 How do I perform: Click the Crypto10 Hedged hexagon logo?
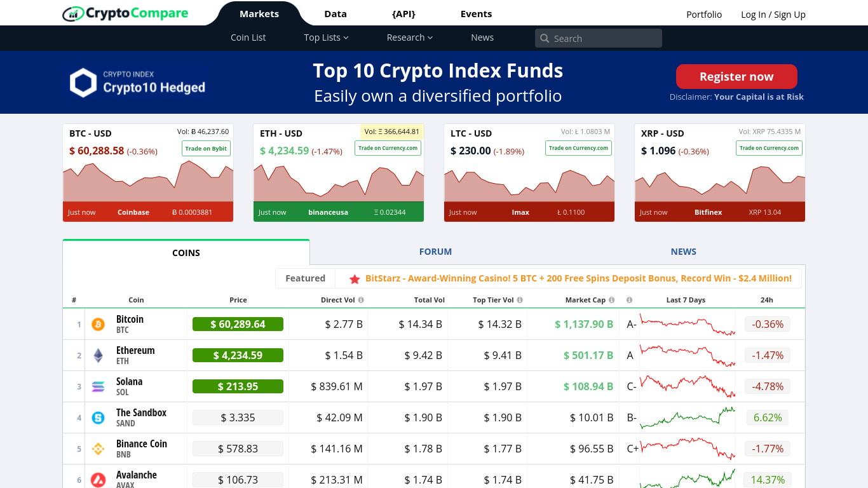pos(83,83)
